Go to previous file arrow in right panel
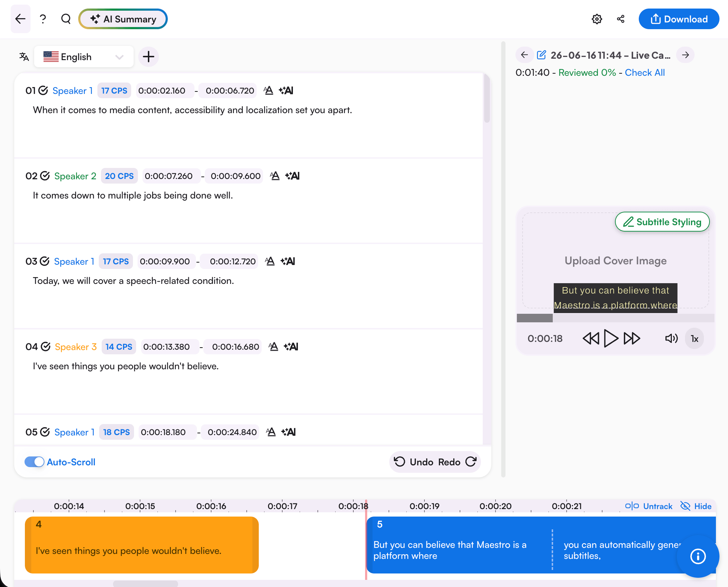The height and width of the screenshot is (587, 728). pyautogui.click(x=524, y=55)
